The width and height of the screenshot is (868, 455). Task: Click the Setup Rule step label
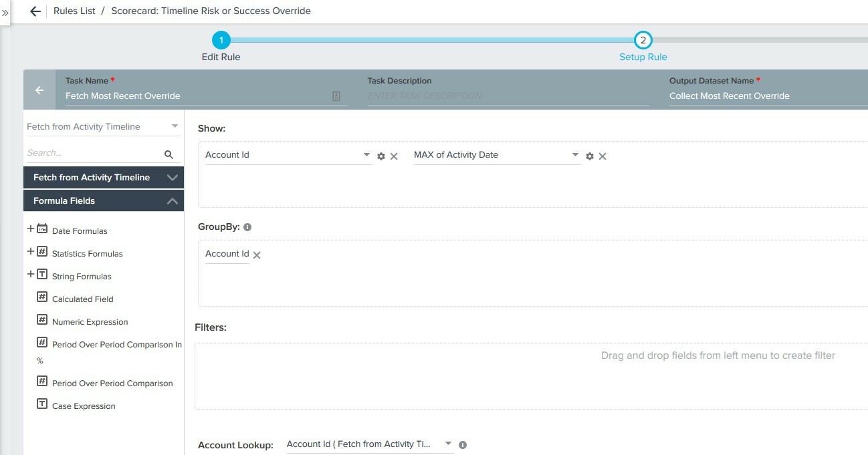coord(643,57)
